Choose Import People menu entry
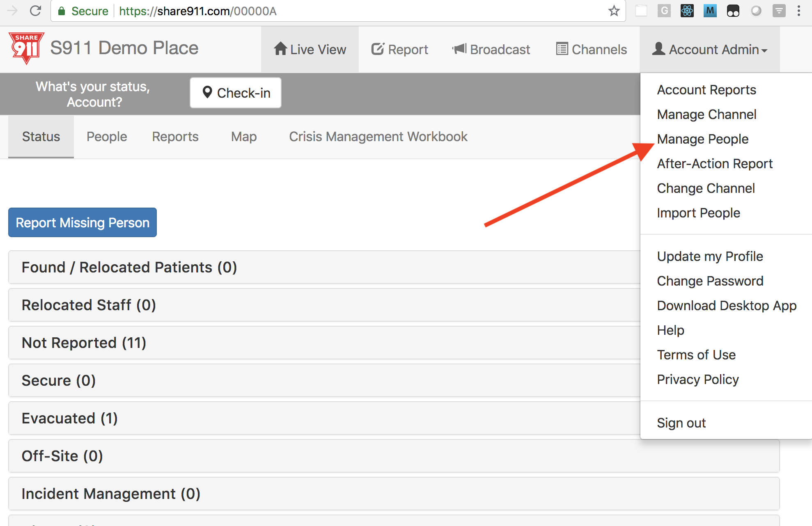Viewport: 812px width, 526px height. tap(698, 213)
